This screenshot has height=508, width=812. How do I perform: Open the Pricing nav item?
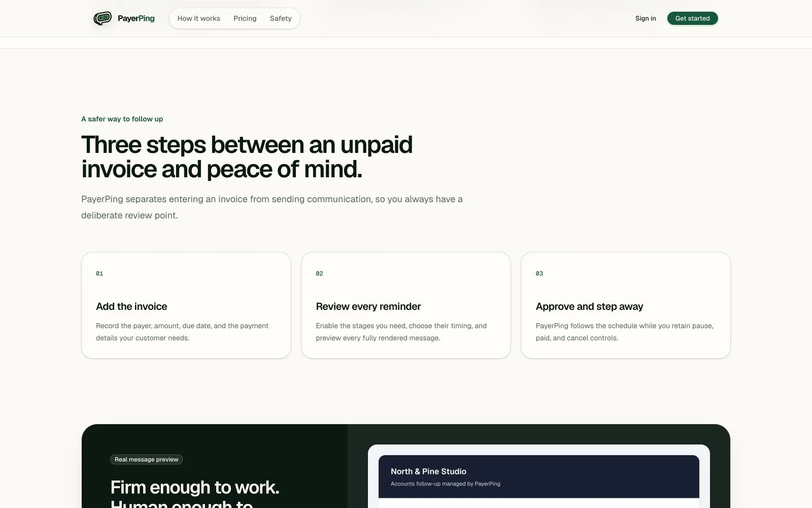click(x=245, y=18)
